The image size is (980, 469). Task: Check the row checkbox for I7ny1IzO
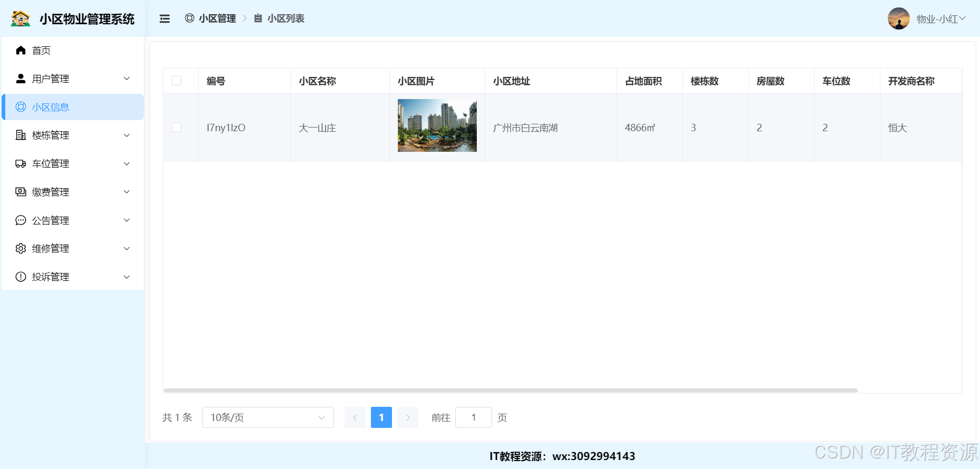click(x=177, y=128)
